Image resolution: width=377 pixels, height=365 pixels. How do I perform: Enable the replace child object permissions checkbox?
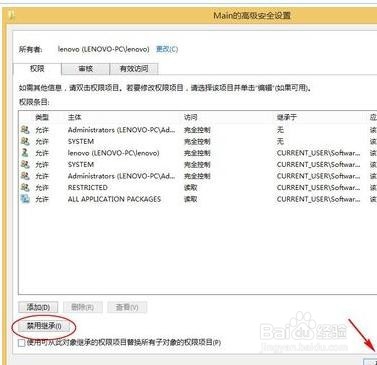22,343
